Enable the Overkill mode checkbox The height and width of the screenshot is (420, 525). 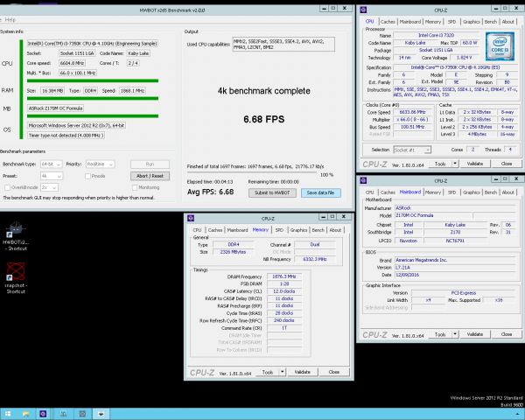point(7,187)
